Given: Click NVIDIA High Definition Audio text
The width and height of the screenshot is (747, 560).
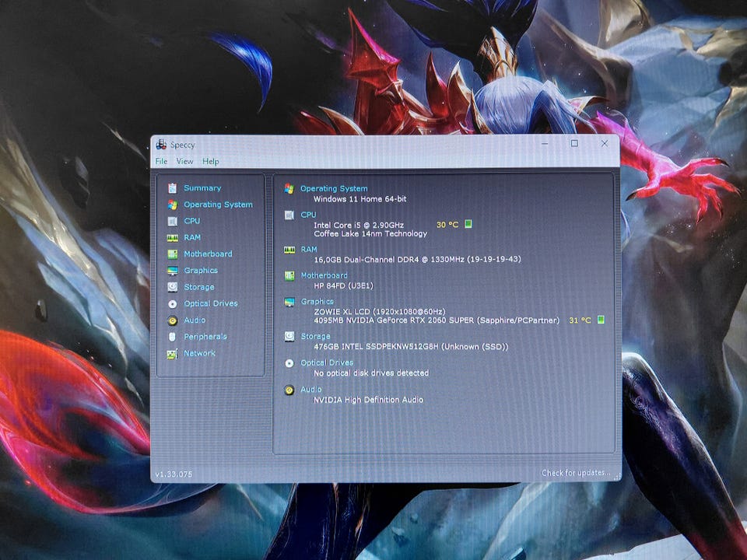Looking at the screenshot, I should click(368, 400).
